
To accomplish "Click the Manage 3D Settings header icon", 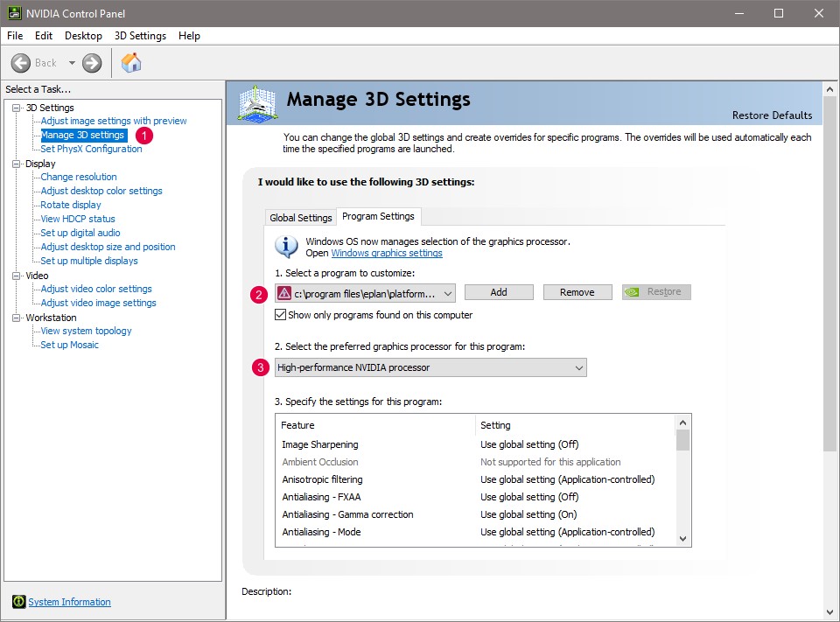I will (258, 103).
